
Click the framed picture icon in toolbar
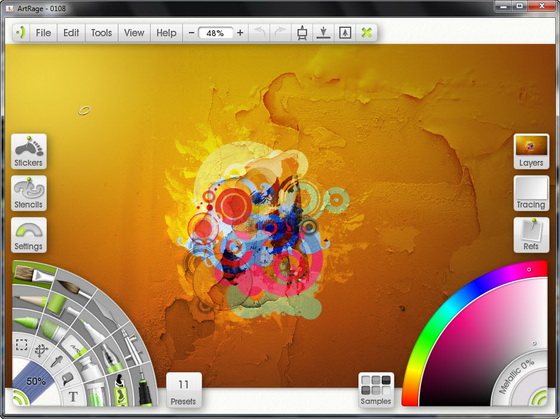pos(345,33)
